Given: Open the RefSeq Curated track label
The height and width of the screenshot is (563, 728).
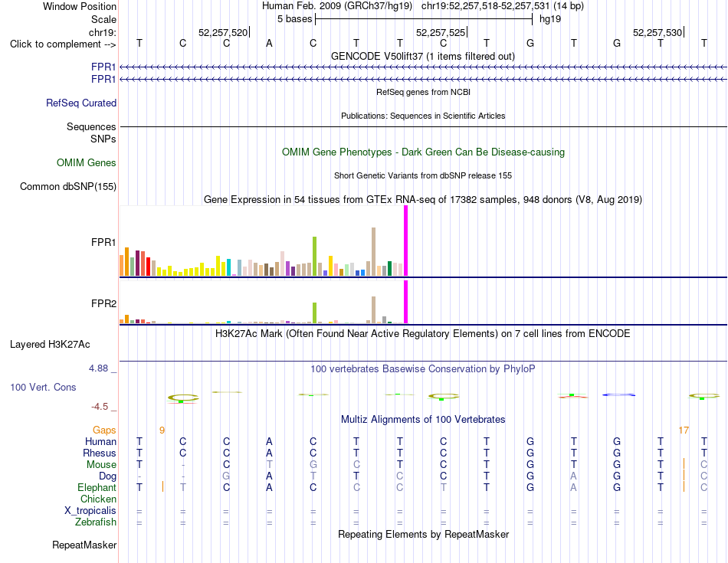Looking at the screenshot, I should (x=80, y=103).
